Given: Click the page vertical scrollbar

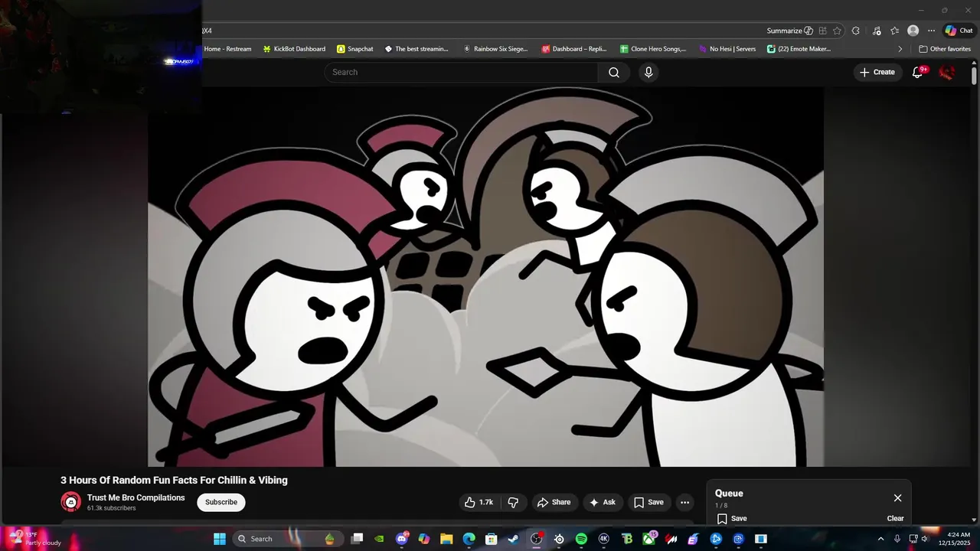Looking at the screenshot, I should (x=974, y=77).
